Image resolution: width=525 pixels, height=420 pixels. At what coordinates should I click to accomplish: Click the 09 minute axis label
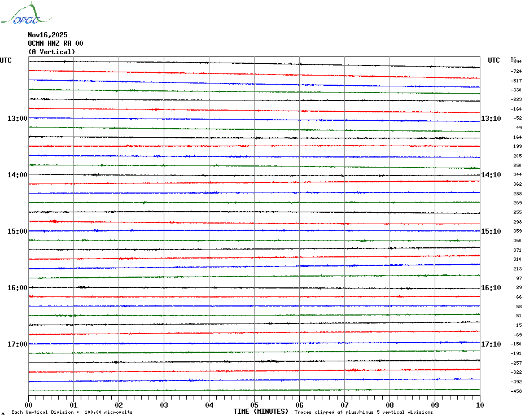435,405
